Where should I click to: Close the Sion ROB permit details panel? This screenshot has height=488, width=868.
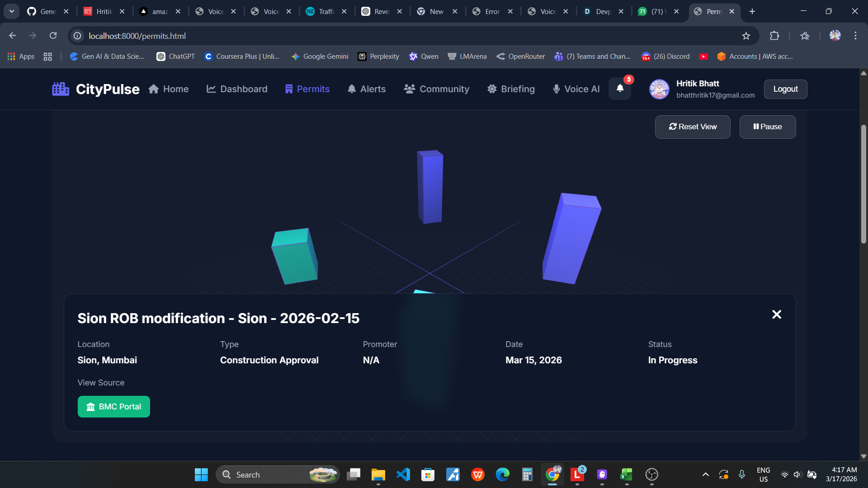click(x=776, y=314)
